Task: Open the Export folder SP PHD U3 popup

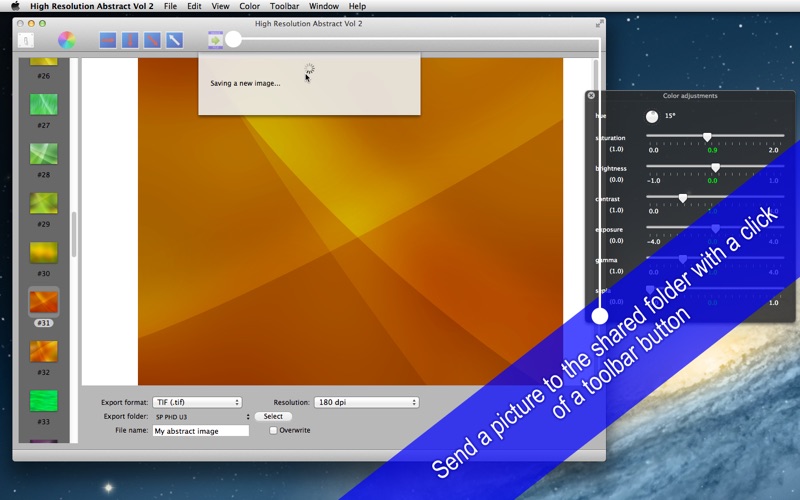Action: pos(202,416)
